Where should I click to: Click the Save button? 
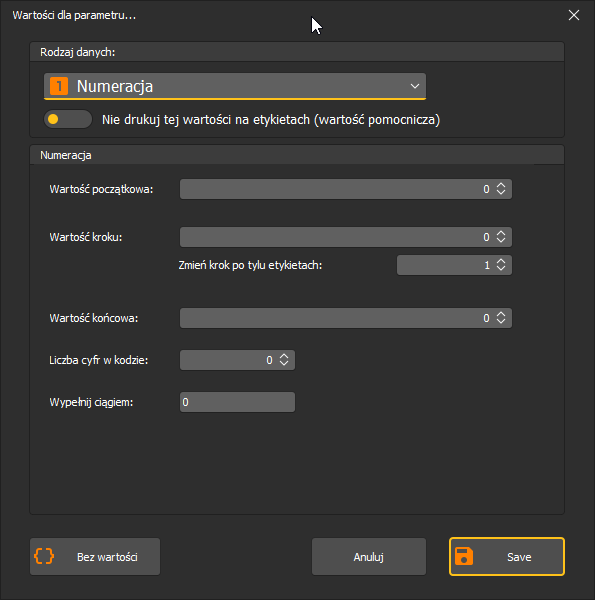coord(507,556)
